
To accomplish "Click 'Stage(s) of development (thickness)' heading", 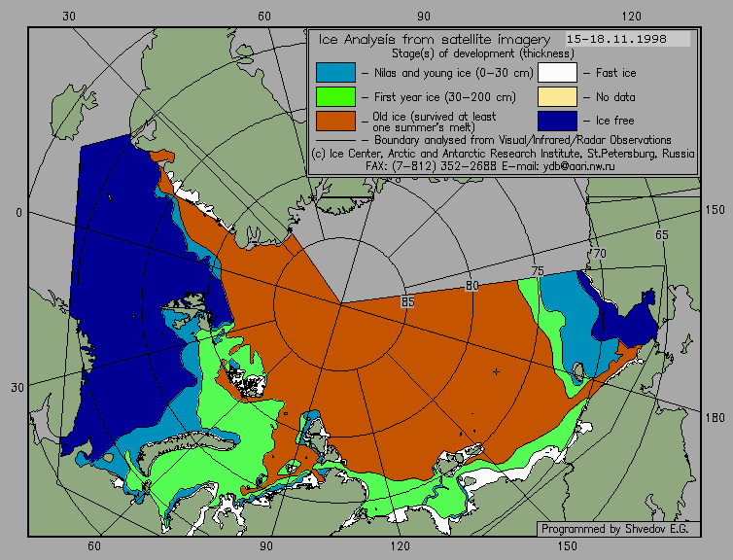I will tap(483, 53).
